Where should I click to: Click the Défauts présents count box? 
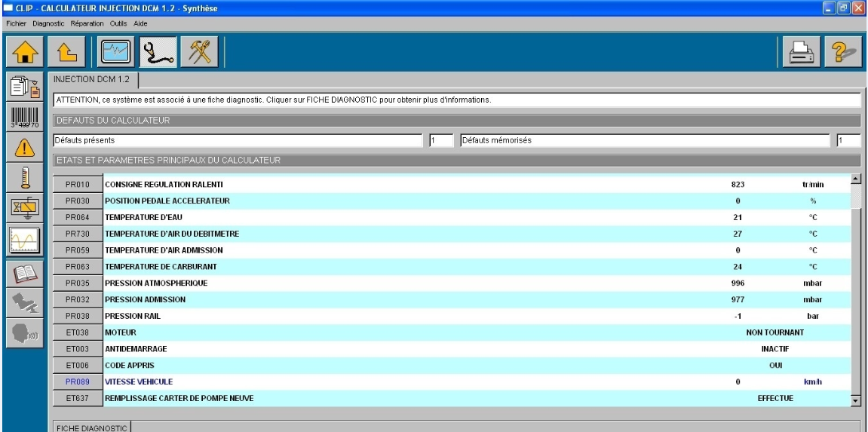click(441, 140)
